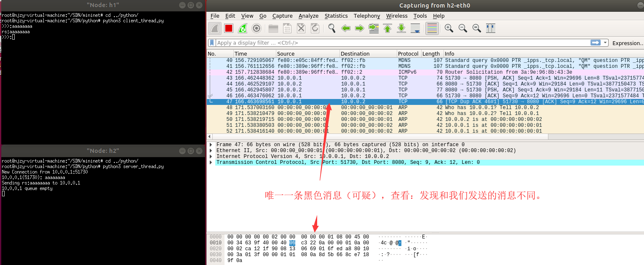Sort by the No. column header

tap(220, 54)
